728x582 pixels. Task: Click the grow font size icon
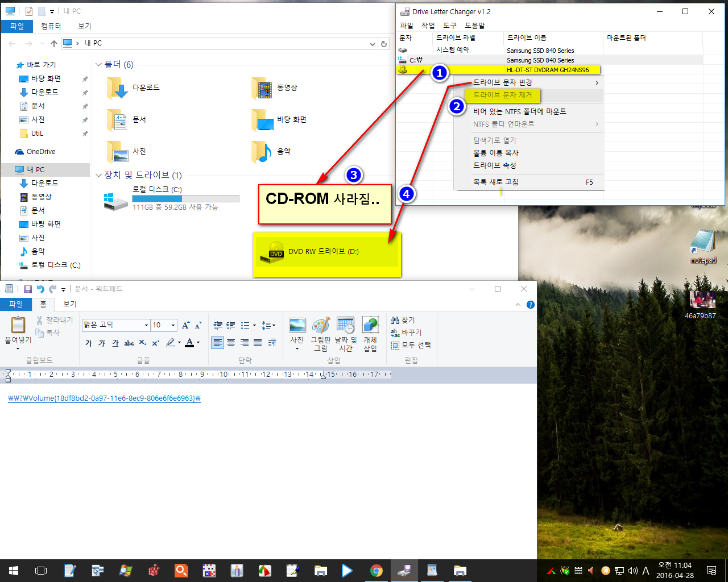pos(186,325)
